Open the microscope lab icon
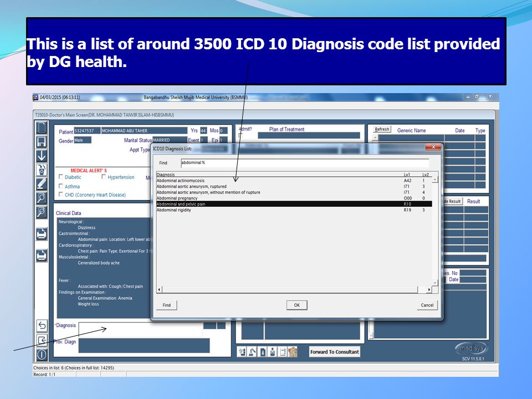Image resolution: width=532 pixels, height=399 pixels. pyautogui.click(x=252, y=352)
